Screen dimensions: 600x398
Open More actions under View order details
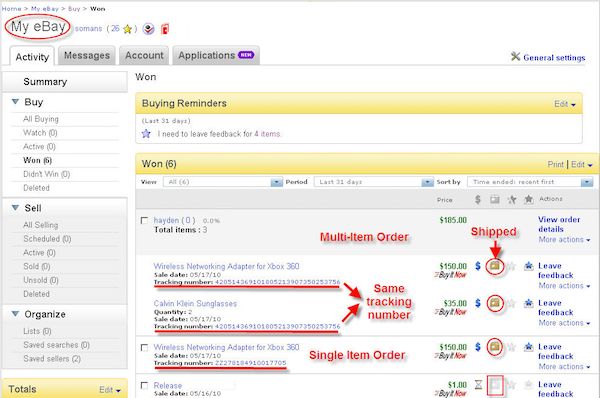(x=564, y=240)
